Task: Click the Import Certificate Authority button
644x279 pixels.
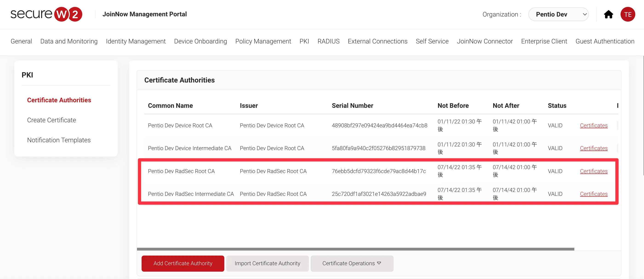Action: pos(267,263)
